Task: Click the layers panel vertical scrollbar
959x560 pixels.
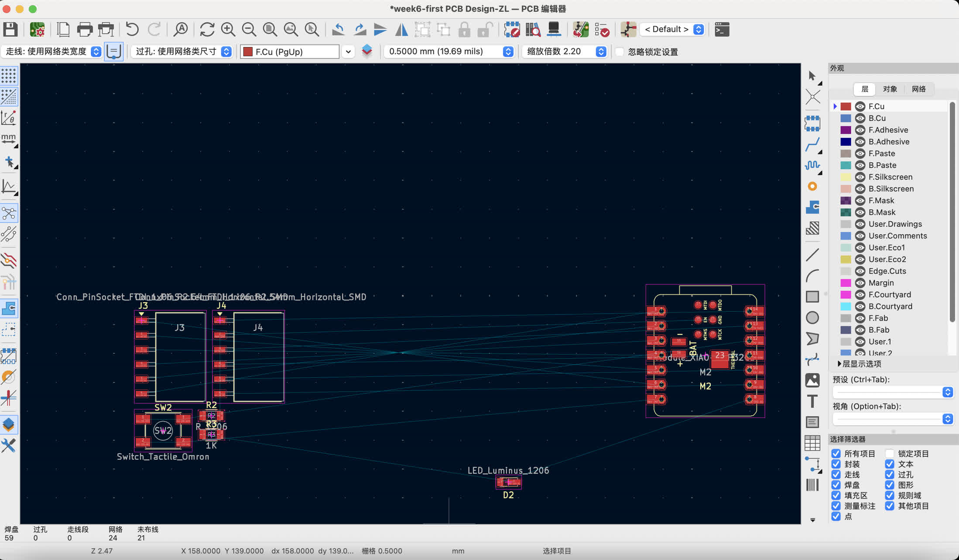Action: 952,212
